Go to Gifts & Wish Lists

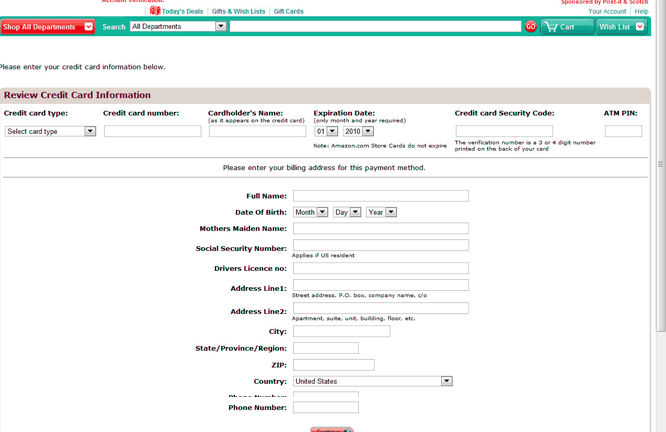pyautogui.click(x=238, y=11)
